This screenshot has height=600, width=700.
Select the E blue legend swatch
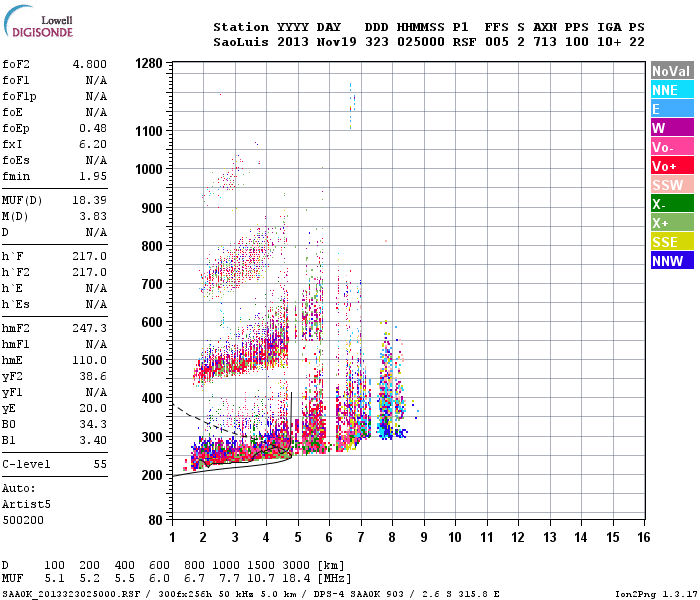[x=672, y=109]
